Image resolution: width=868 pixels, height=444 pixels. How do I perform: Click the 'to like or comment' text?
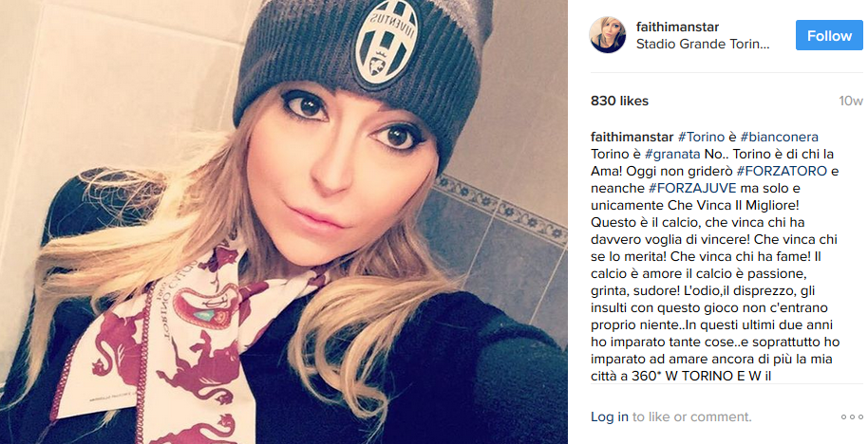692,416
